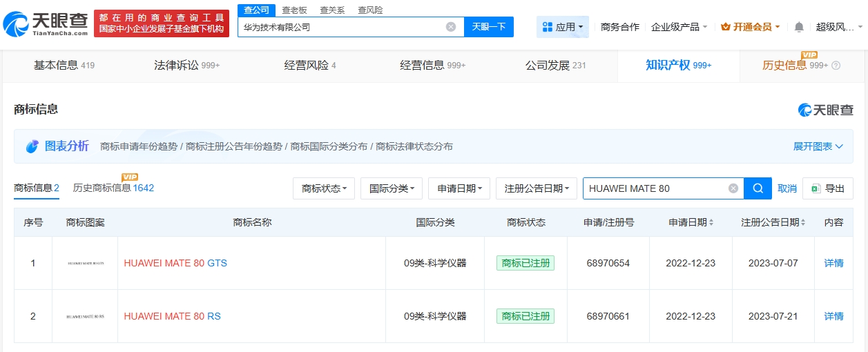This screenshot has height=352, width=868.
Task: Expand charts with 展开图表
Action: 818,146
